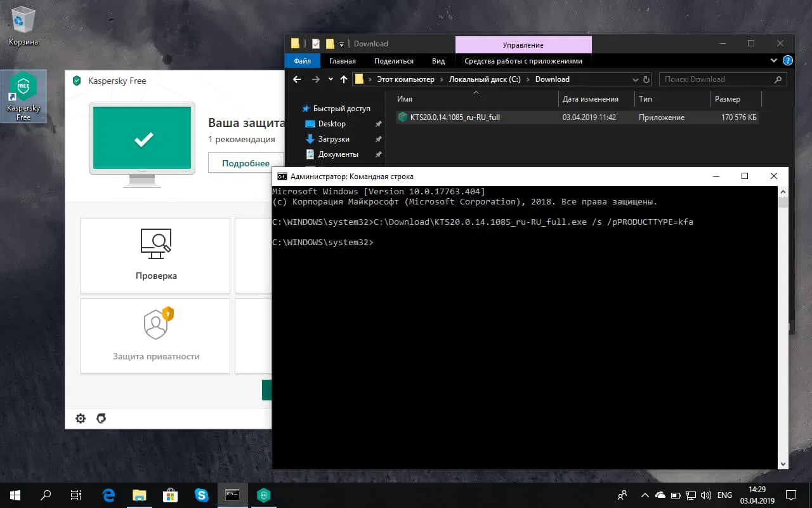Open the Файл tab in Explorer
This screenshot has width=812, height=508.
click(x=303, y=61)
